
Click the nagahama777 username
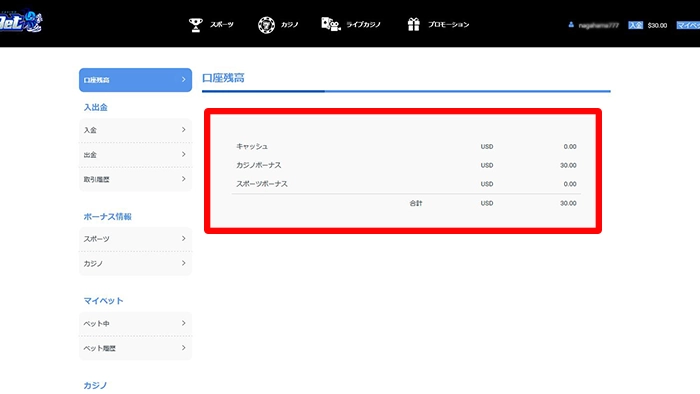click(x=598, y=25)
